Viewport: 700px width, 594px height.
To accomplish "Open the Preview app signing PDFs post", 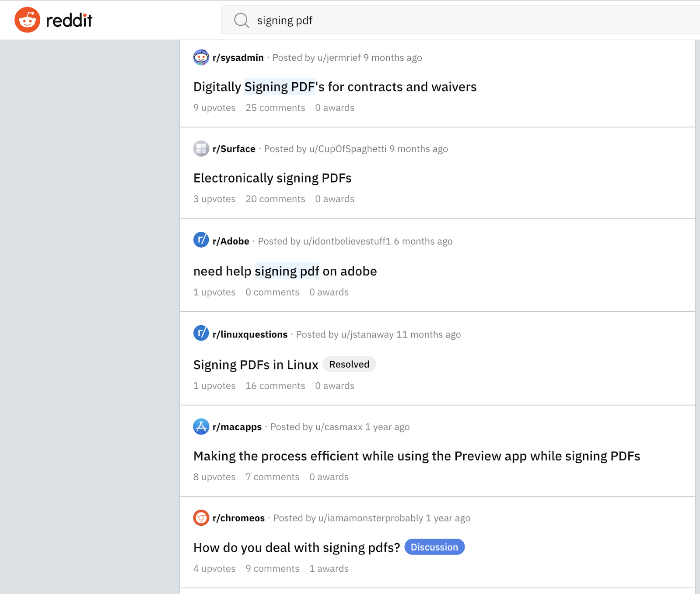I will (416, 456).
